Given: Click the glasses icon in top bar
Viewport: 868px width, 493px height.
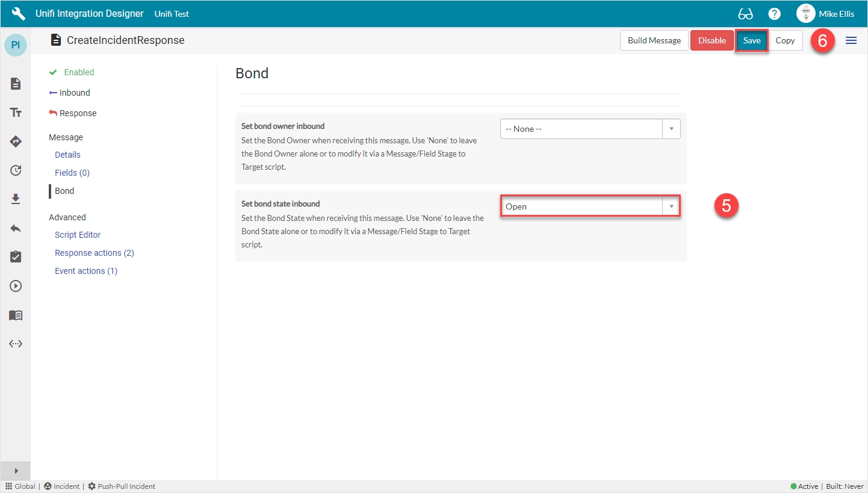Looking at the screenshot, I should (745, 14).
